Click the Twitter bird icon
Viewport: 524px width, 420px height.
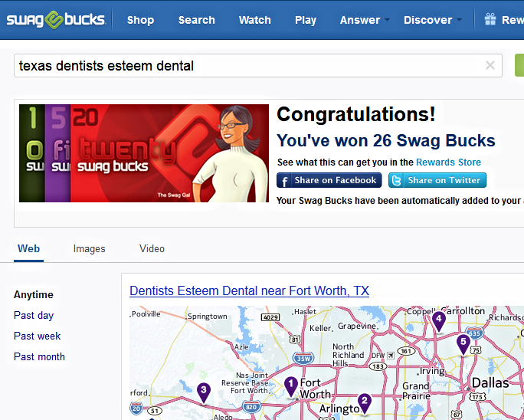[x=396, y=181]
